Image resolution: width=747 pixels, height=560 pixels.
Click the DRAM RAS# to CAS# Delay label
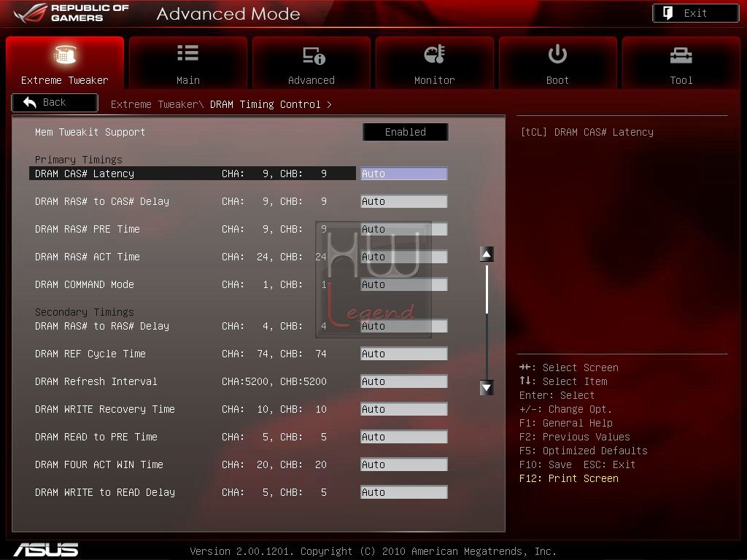click(x=102, y=201)
